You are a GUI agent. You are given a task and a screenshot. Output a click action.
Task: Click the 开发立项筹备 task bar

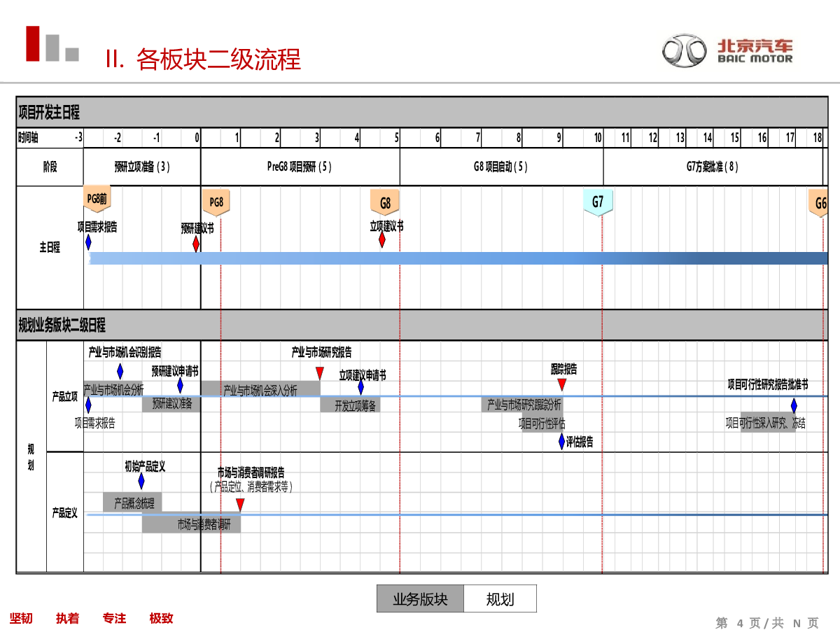pos(355,405)
